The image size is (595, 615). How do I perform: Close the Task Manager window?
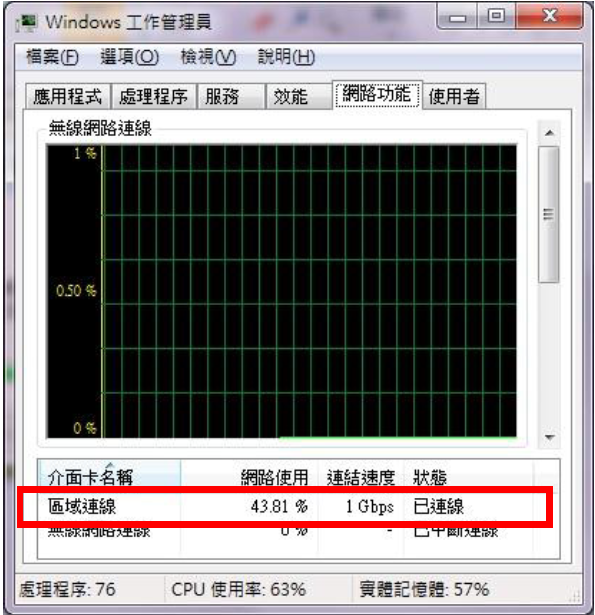[549, 16]
